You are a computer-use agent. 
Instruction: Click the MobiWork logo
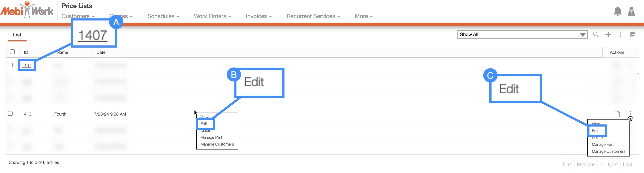point(27,11)
